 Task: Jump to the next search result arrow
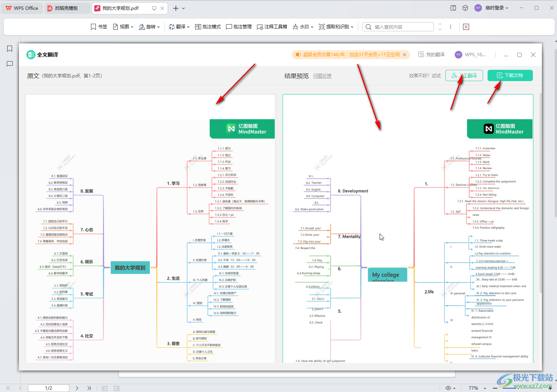pyautogui.click(x=440, y=29)
